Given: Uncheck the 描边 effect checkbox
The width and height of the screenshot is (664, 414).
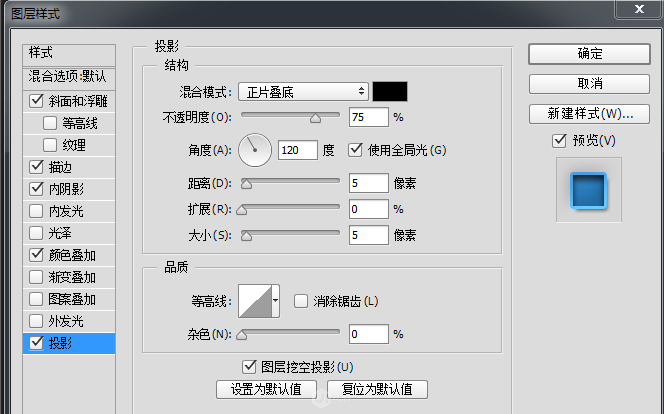Looking at the screenshot, I should [x=36, y=167].
